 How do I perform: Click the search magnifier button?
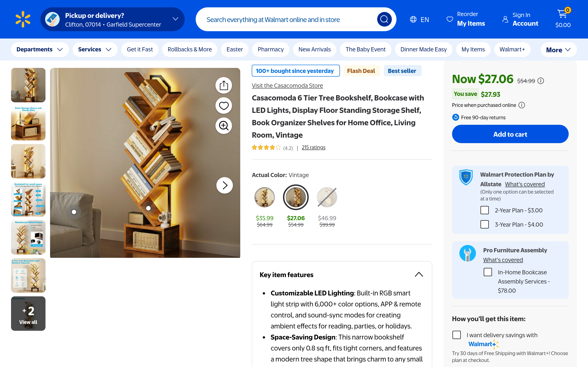click(384, 19)
